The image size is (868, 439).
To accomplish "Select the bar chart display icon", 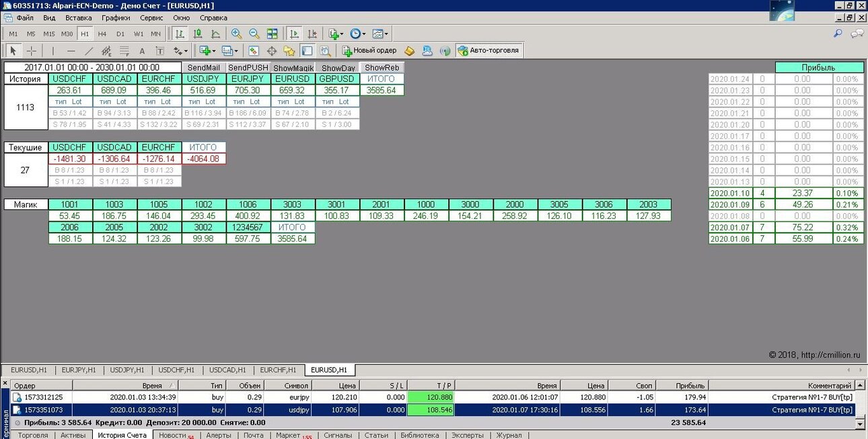I will point(180,34).
